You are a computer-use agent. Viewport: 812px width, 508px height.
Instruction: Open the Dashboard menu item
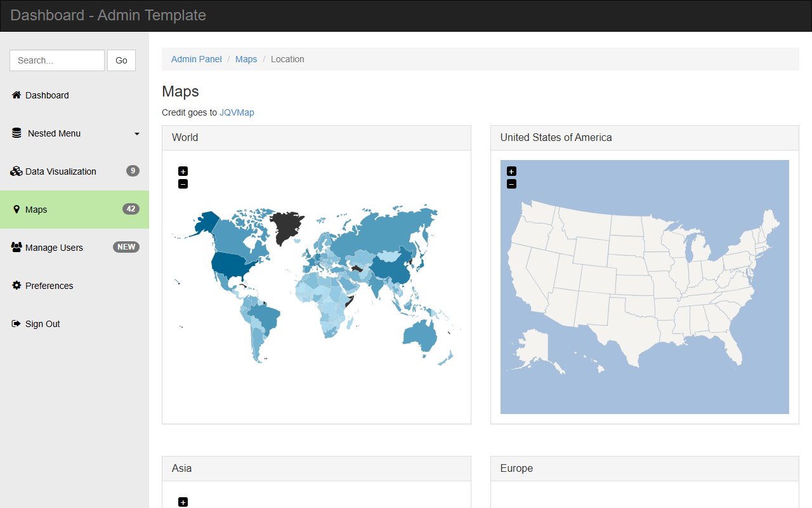(x=74, y=95)
